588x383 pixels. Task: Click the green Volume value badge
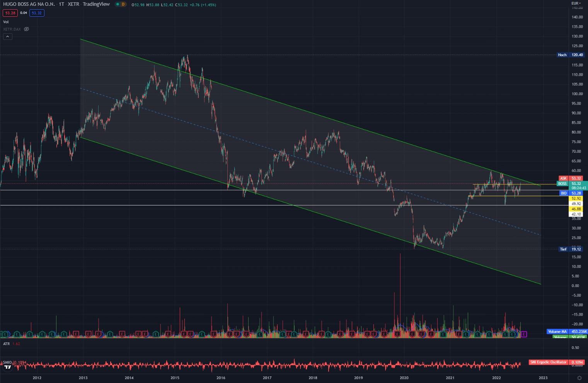[x=577, y=337]
